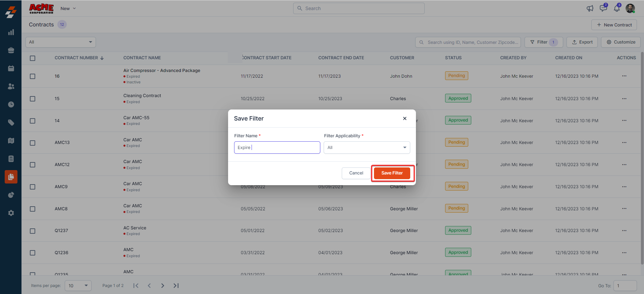This screenshot has height=294, width=644.
Task: Check the box for contract AMC8
Action: pos(33,209)
